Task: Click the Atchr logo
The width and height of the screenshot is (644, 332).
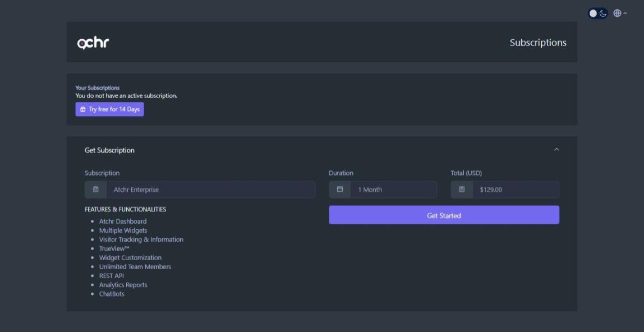Action: 93,43
